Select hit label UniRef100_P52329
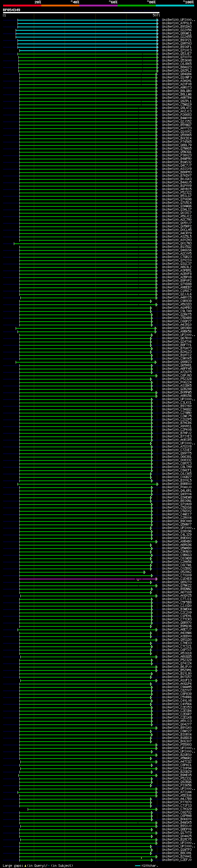The width and height of the screenshot is (197, 868). pyautogui.click(x=177, y=660)
